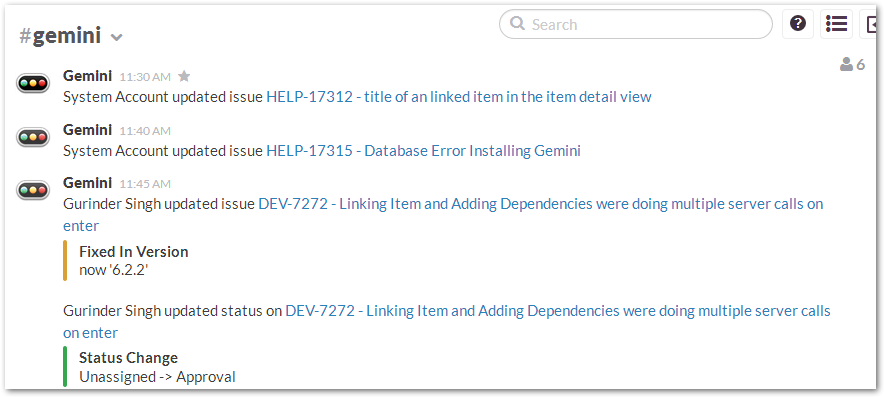This screenshot has width=885, height=398.
Task: Click the Gemini avatar on the 11:45 AM message
Action: (x=33, y=190)
